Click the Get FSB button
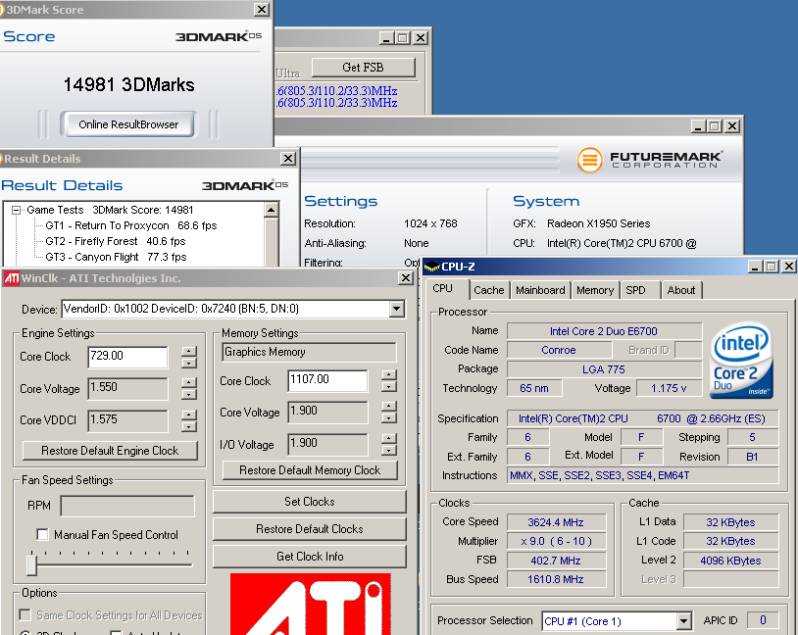 coord(363,67)
